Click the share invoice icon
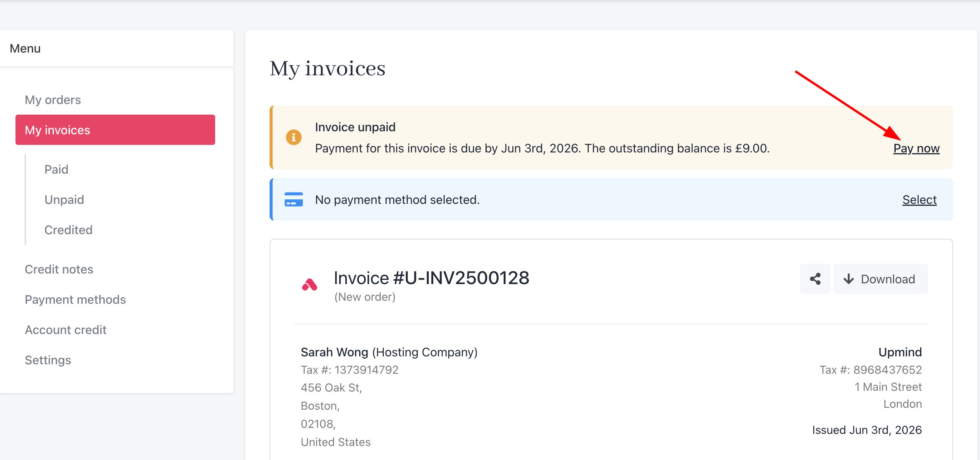The width and height of the screenshot is (980, 460). pos(815,279)
